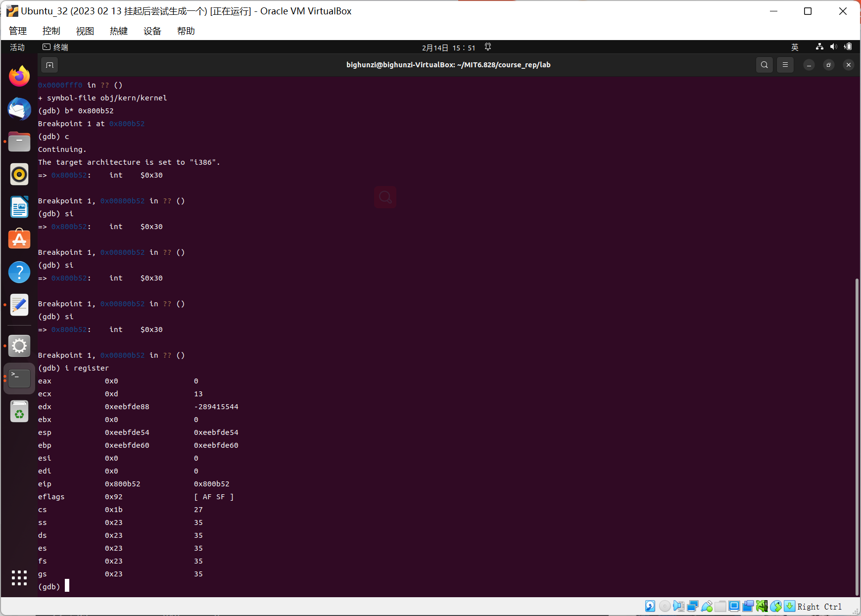Click the terminal window title bar text

[x=448, y=65]
